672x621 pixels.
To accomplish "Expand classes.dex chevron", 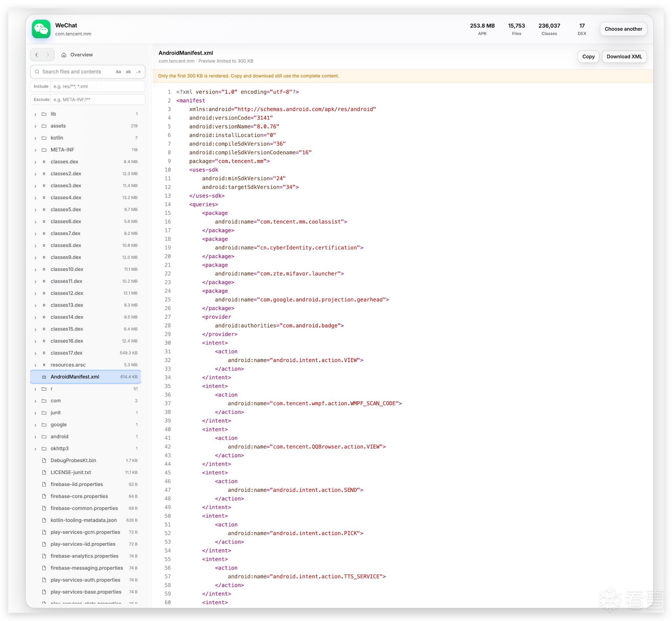I will [x=35, y=162].
